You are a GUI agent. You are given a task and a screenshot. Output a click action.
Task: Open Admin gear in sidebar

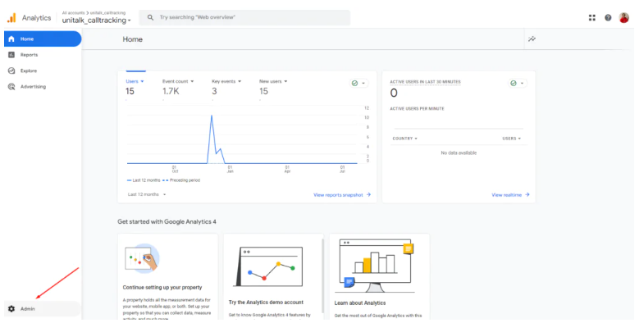pyautogui.click(x=11, y=308)
